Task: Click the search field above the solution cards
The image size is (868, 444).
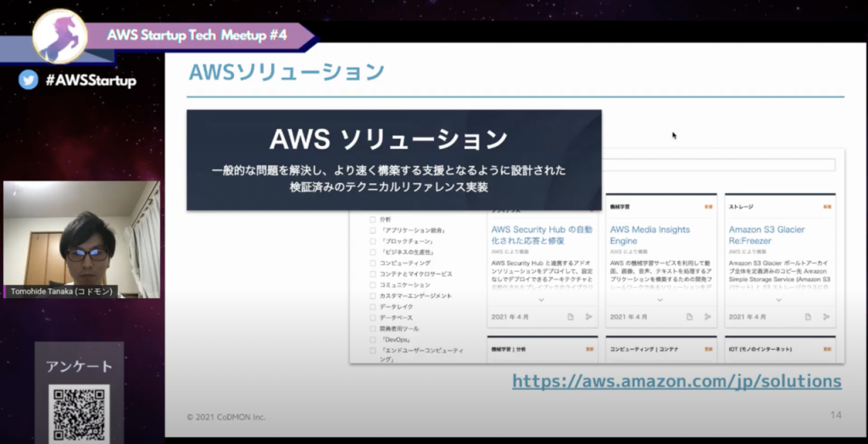Action: (x=719, y=165)
